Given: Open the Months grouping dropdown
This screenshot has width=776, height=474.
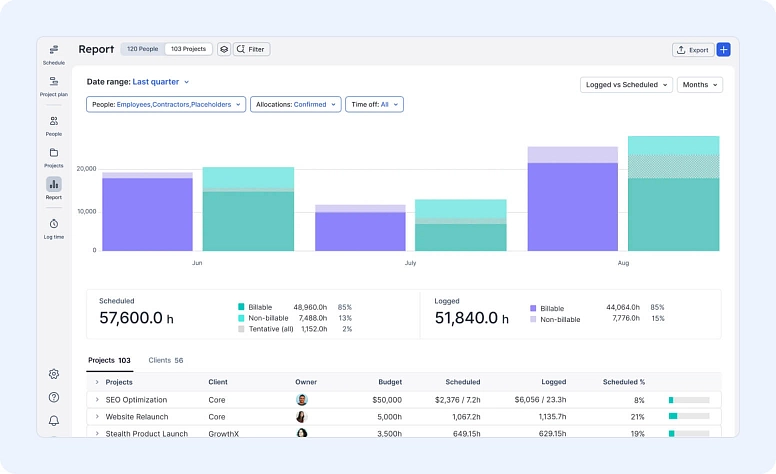Looking at the screenshot, I should (699, 85).
